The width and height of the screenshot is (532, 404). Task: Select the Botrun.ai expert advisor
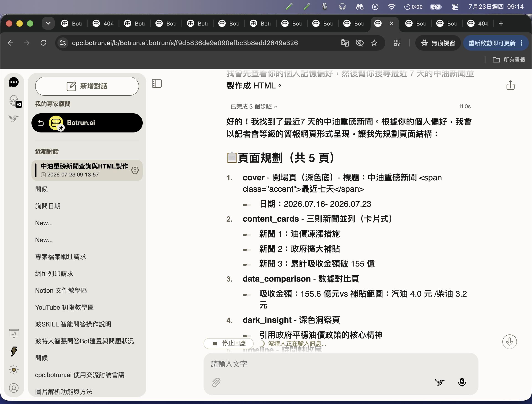tap(87, 123)
